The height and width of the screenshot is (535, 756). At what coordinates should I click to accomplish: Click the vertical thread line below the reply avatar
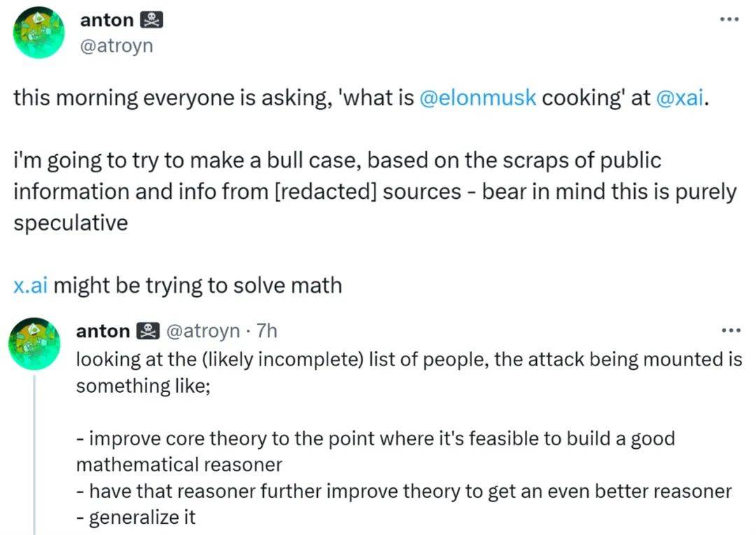tap(34, 455)
